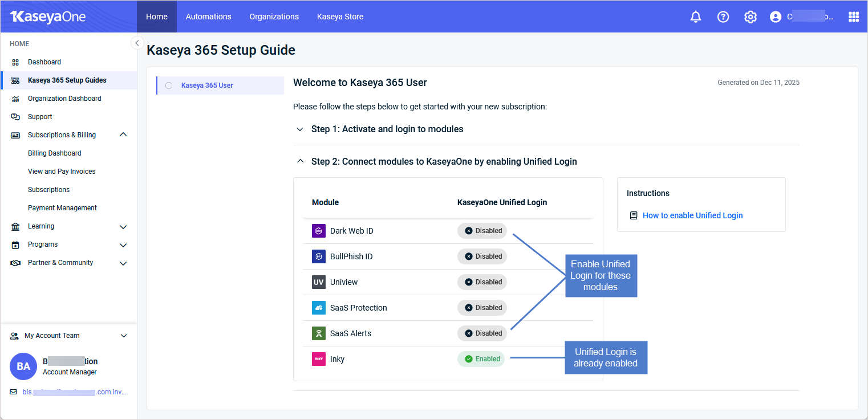The width and height of the screenshot is (868, 420).
Task: Collapse the Subscriptions & Billing menu
Action: point(123,135)
